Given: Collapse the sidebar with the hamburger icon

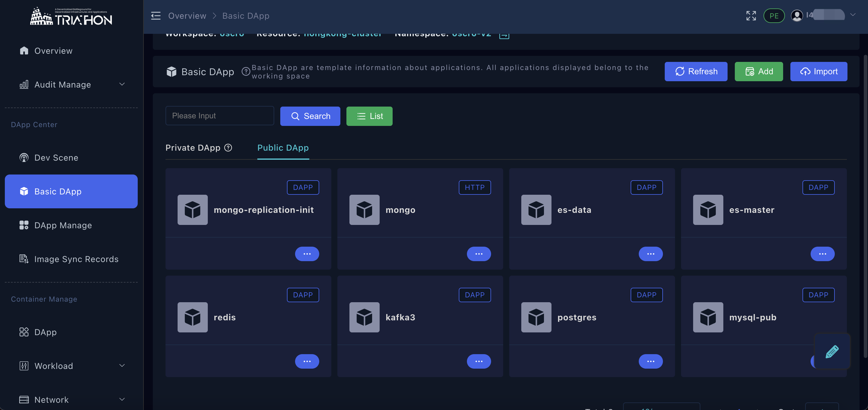Looking at the screenshot, I should click(x=156, y=16).
